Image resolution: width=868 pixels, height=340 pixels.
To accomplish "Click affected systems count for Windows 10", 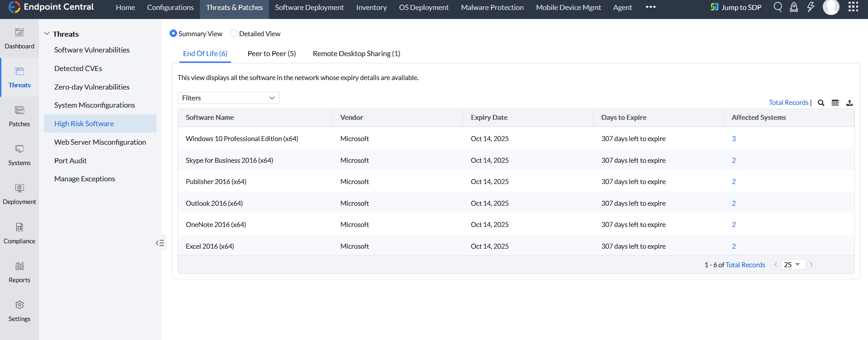I will (734, 139).
